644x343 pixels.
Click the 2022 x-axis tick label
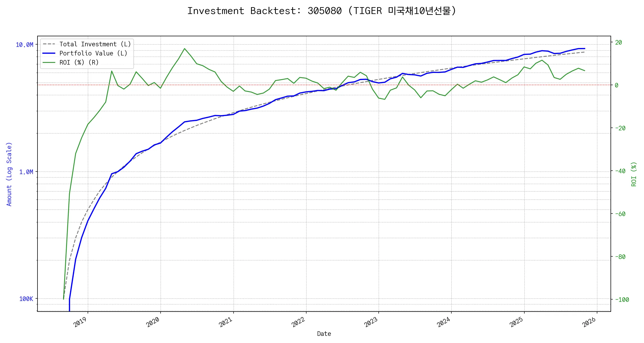pos(299,322)
